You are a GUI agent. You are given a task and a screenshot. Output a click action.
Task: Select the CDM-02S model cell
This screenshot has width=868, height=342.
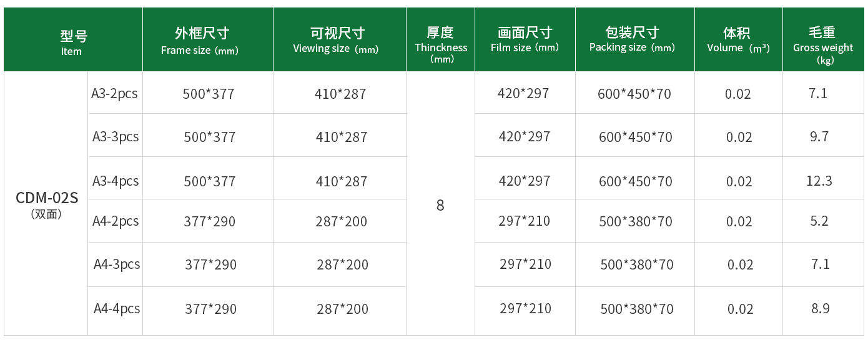(46, 204)
